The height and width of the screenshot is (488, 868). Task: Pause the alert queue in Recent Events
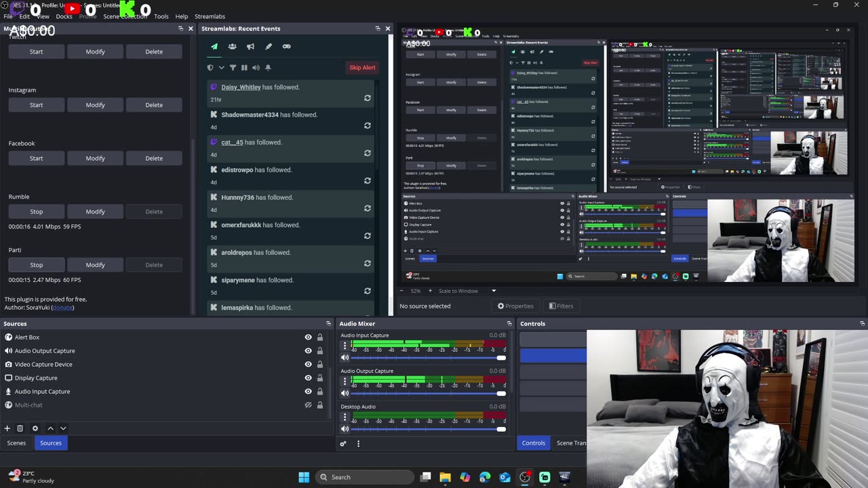pos(244,68)
